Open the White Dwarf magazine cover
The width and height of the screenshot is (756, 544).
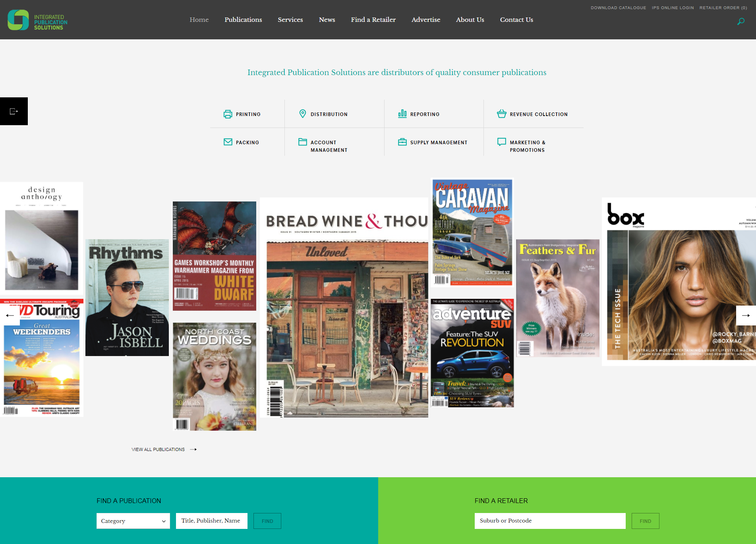tap(215, 256)
